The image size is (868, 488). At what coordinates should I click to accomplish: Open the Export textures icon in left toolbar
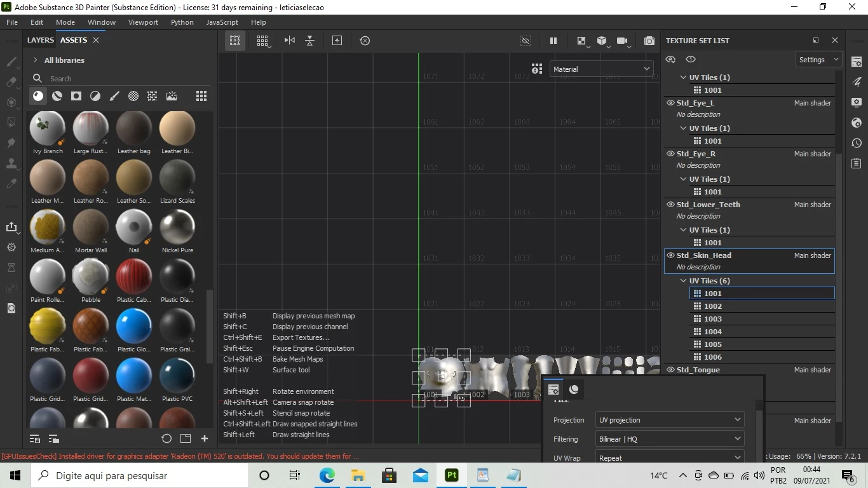click(x=11, y=227)
